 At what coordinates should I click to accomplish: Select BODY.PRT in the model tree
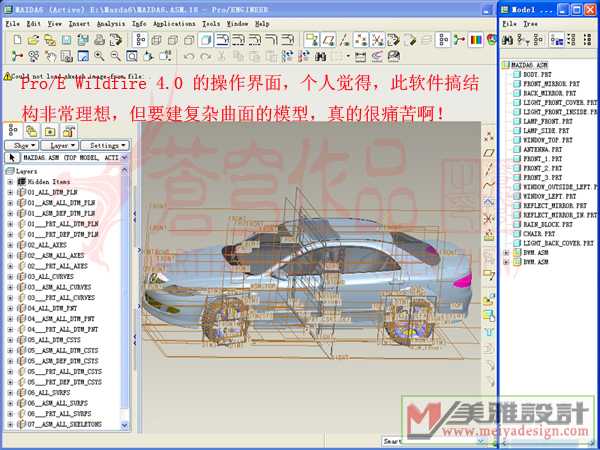coord(536,74)
